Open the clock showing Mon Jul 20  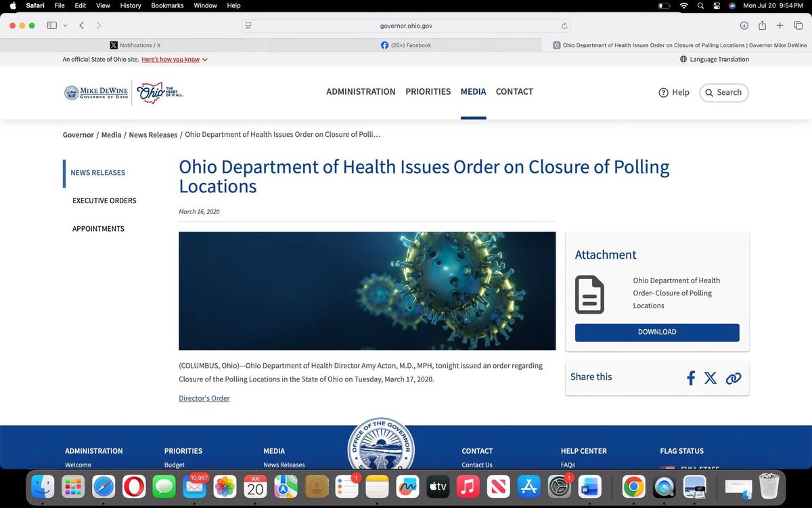click(x=773, y=5)
